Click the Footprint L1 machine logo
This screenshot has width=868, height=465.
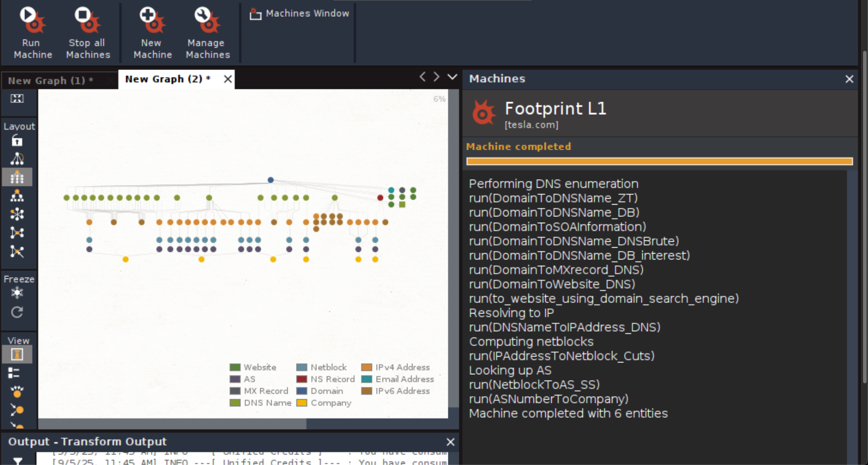483,113
